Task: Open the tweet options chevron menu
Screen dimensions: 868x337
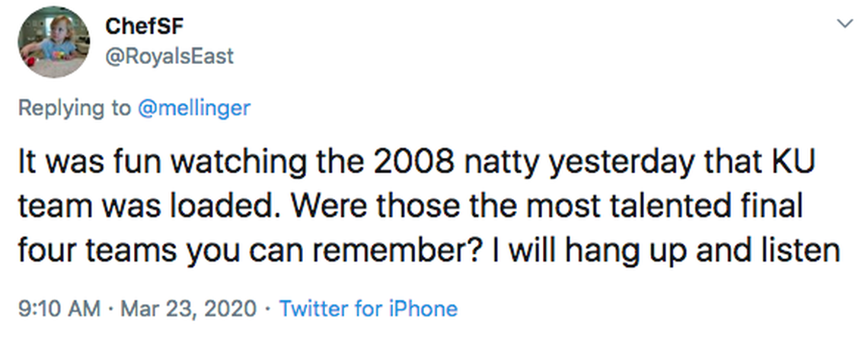Action: 843,24
